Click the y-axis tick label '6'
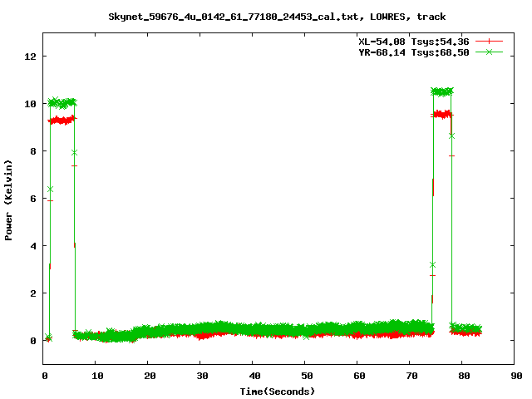This screenshot has width=532, height=399. (33, 199)
